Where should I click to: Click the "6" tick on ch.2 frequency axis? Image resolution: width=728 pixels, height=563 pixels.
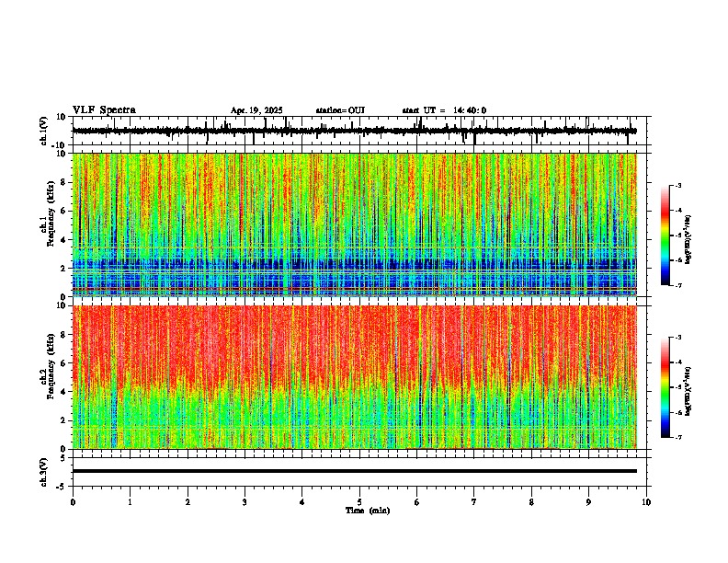[x=65, y=362]
